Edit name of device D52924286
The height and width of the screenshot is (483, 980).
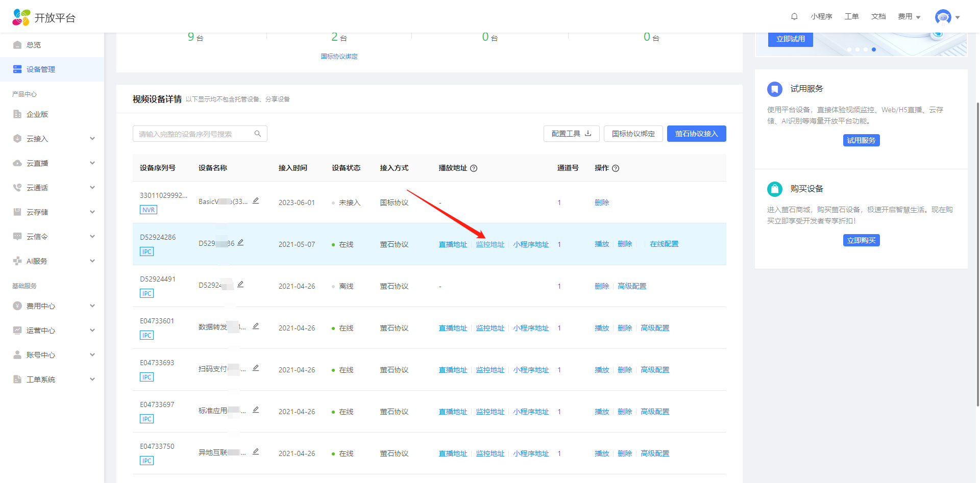(x=240, y=243)
